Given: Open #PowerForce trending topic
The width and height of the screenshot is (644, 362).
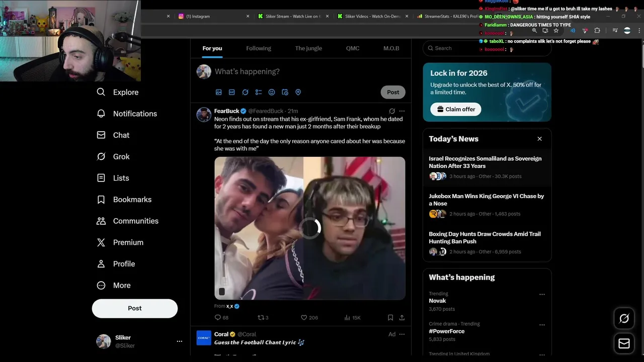Looking at the screenshot, I should point(447,331).
